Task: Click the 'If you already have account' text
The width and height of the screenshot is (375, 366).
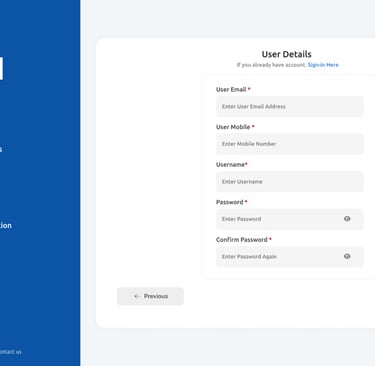Action: coord(271,65)
